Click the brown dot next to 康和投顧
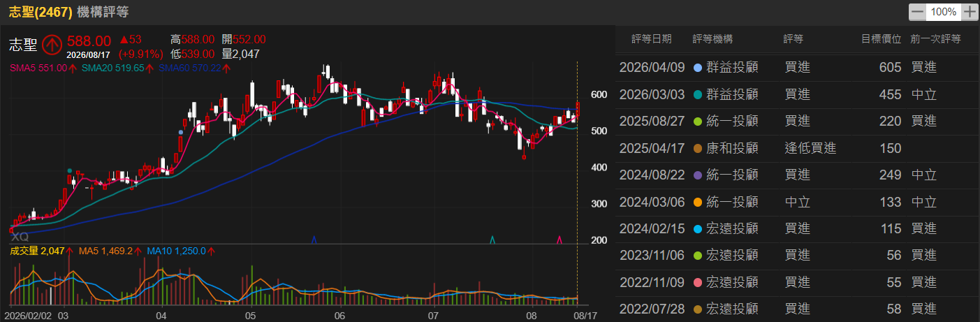Screen dimensions: 980x322 [698, 149]
